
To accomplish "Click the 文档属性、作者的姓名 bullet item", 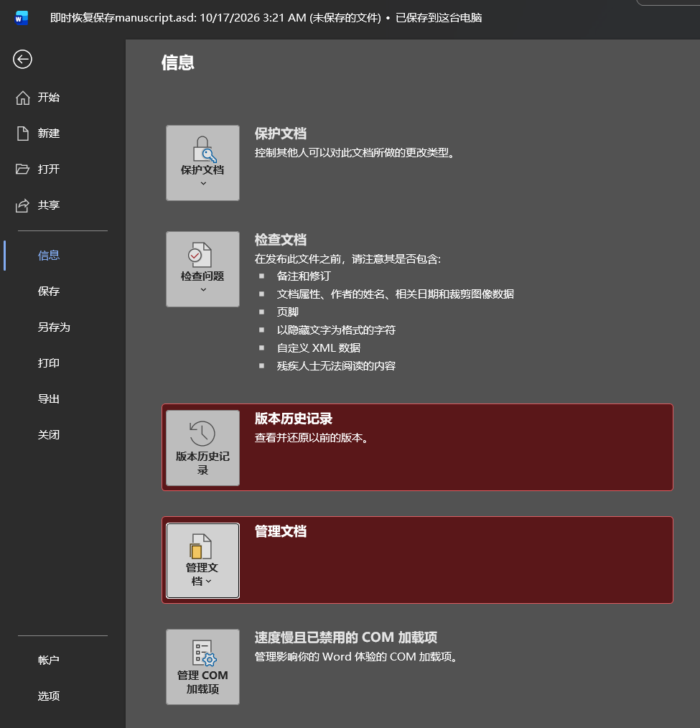I will 395,294.
